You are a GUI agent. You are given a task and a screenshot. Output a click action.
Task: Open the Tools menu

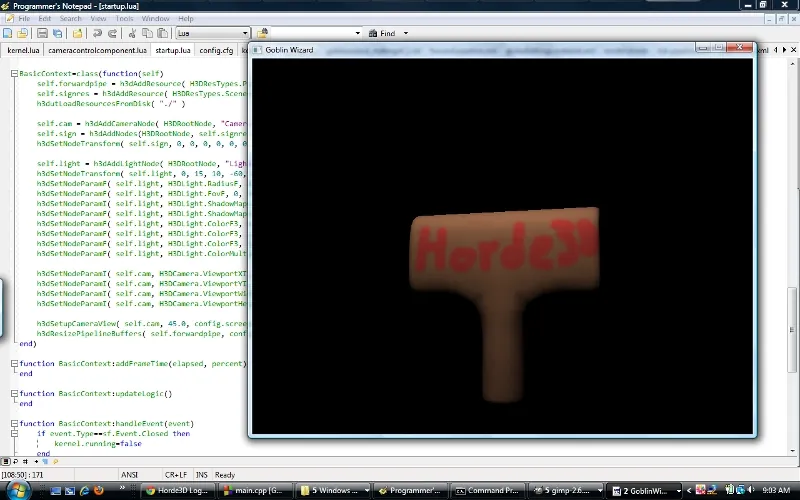[124, 18]
